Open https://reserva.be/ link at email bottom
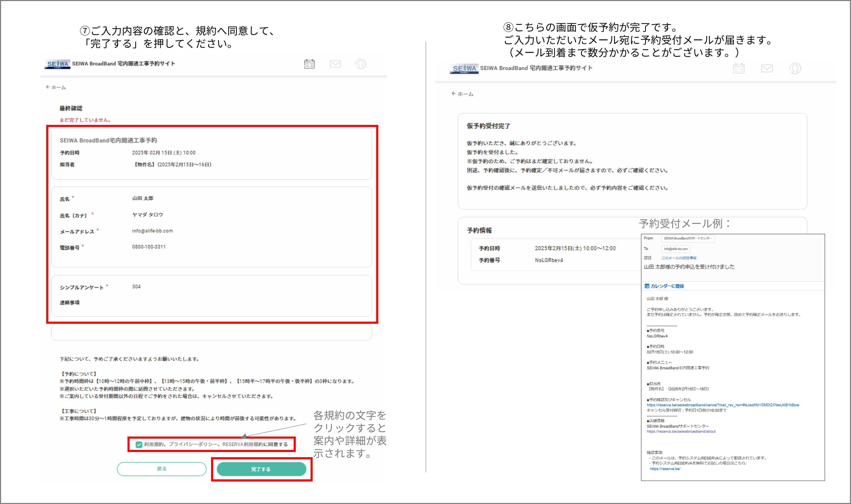The height and width of the screenshot is (504, 851). pyautogui.click(x=665, y=469)
